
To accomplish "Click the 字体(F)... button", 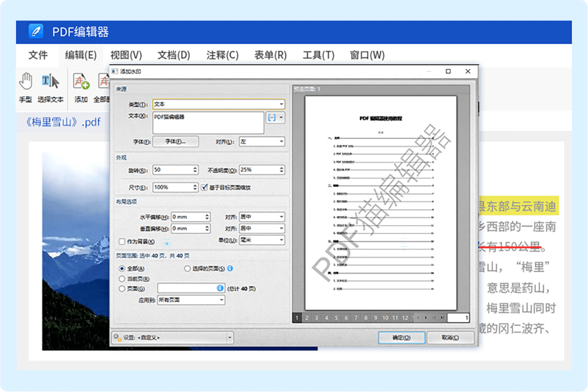I will click(x=175, y=142).
